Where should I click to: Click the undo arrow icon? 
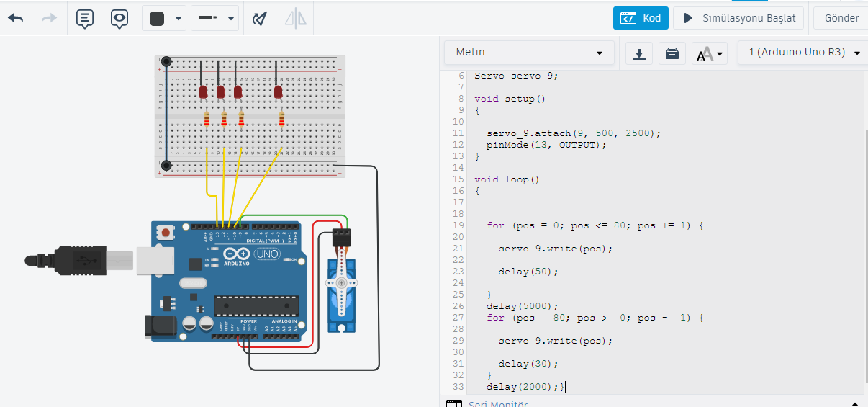tap(16, 19)
